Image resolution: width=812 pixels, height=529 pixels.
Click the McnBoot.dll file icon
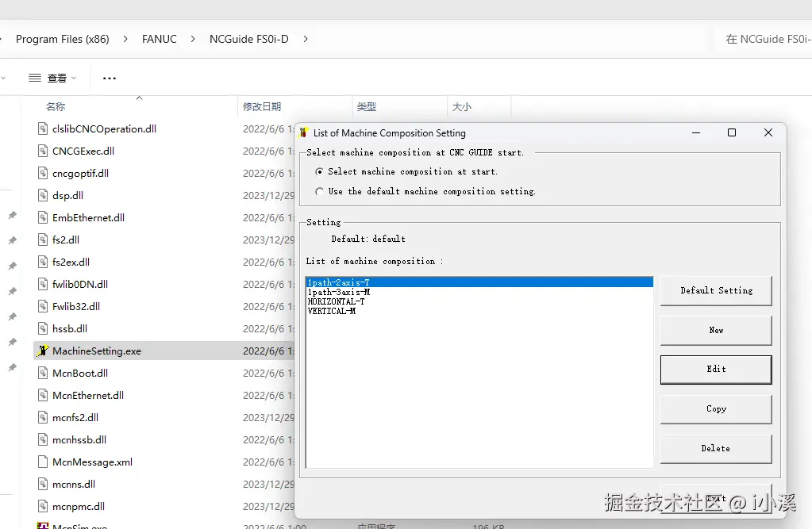pos(43,374)
